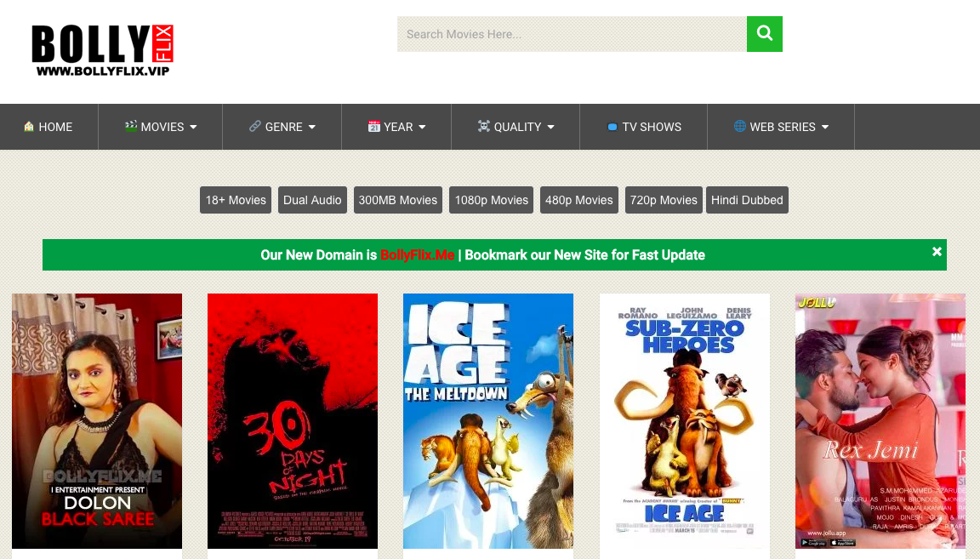Screen dimensions: 980x559
Task: Click the house icon beside HOME
Action: click(x=29, y=127)
